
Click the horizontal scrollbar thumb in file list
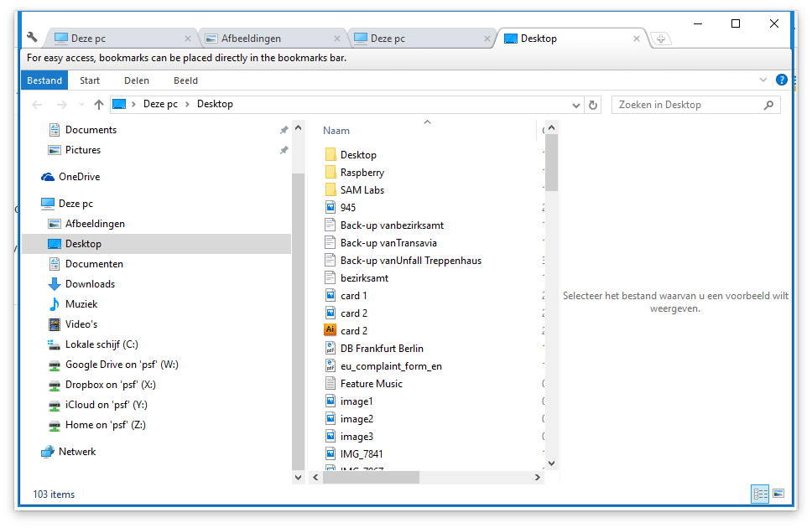[x=371, y=477]
